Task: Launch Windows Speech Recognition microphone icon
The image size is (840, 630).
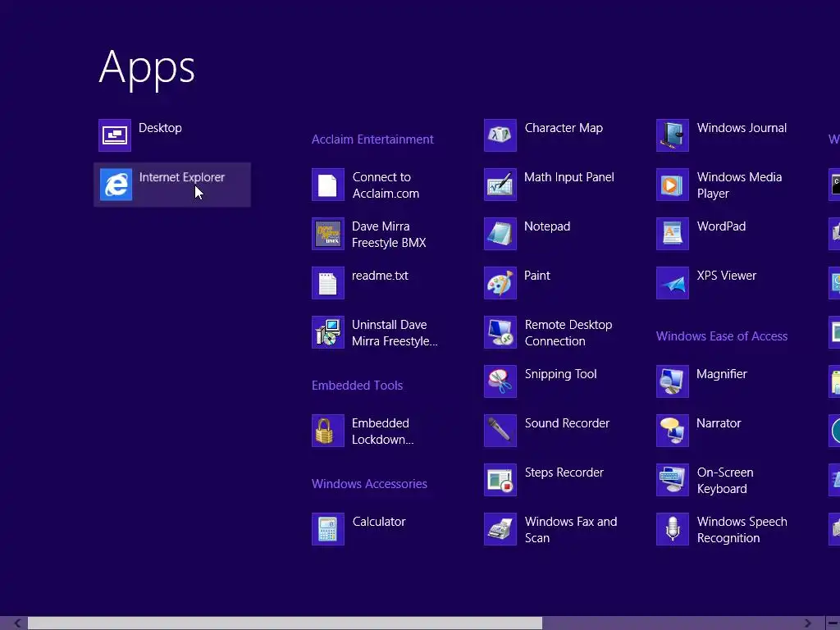Action: tap(673, 529)
